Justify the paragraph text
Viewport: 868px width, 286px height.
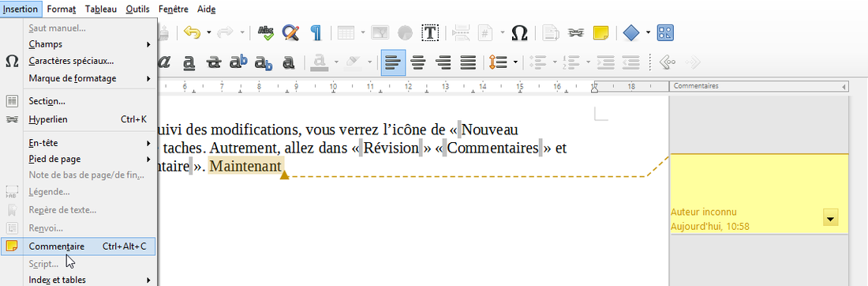point(468,62)
